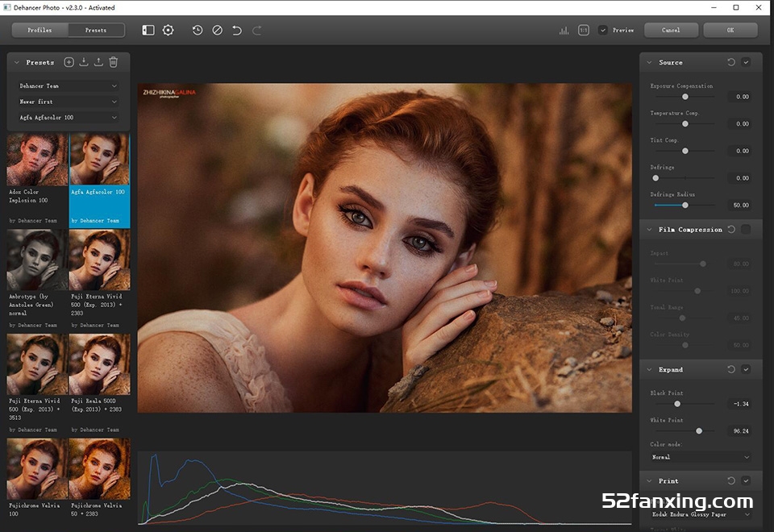Enable the Film Compression checkbox
This screenshot has width=774, height=532.
pyautogui.click(x=746, y=229)
